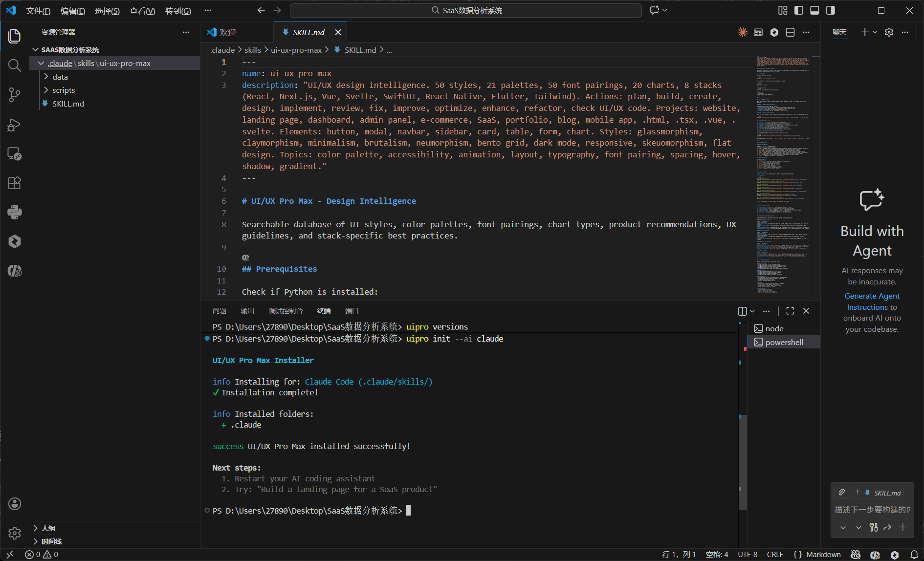924x561 pixels.
Task: Open the 查看(V) menu
Action: pyautogui.click(x=142, y=11)
